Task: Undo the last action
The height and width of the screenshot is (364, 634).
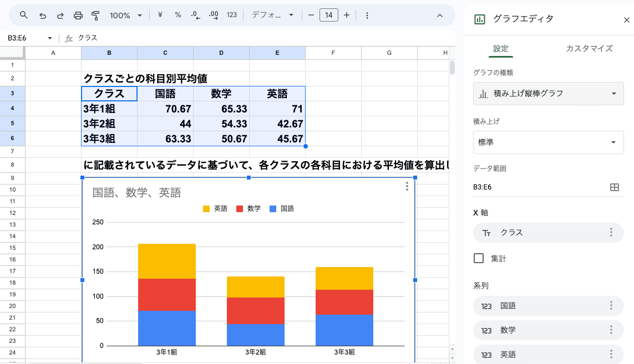Action: pyautogui.click(x=43, y=16)
